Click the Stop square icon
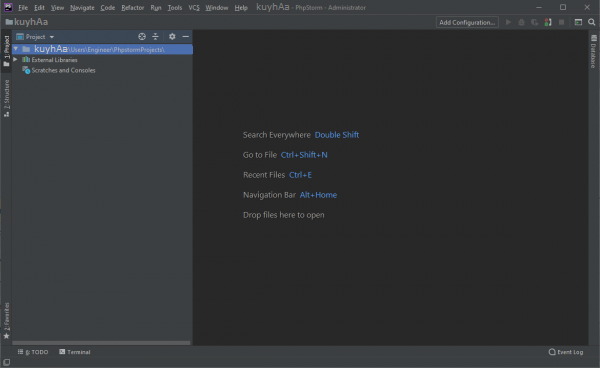600x368 pixels. (561, 22)
